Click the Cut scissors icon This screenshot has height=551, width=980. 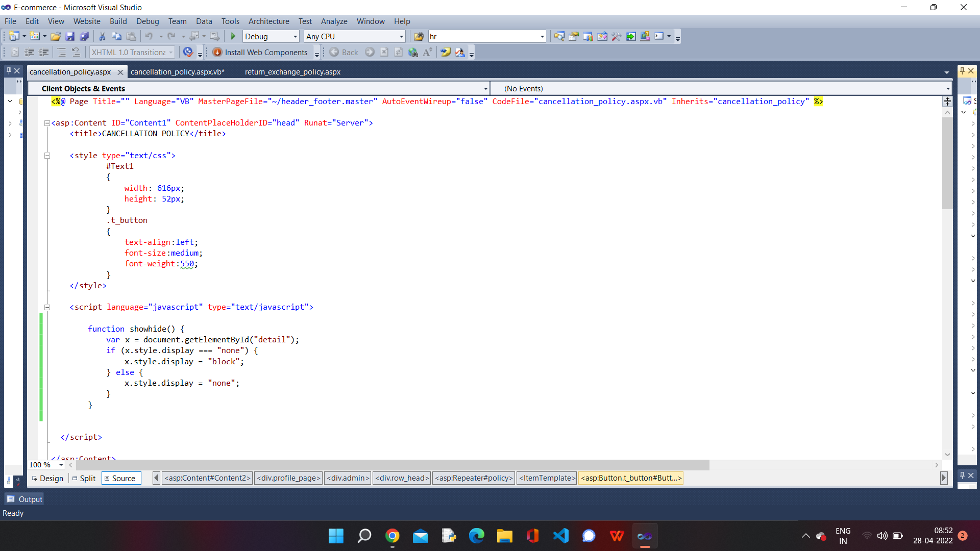tap(102, 36)
